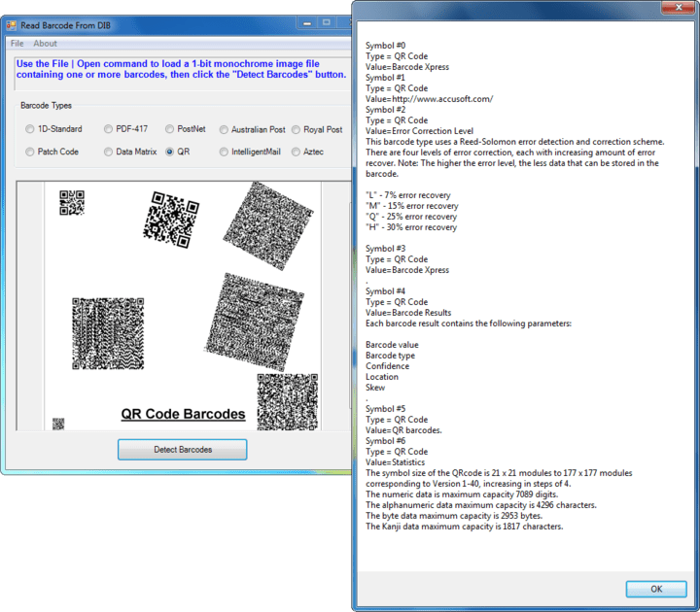Click the alphanumeric 4296 characters line
Viewport: 700px width, 612px height.
coord(481,505)
